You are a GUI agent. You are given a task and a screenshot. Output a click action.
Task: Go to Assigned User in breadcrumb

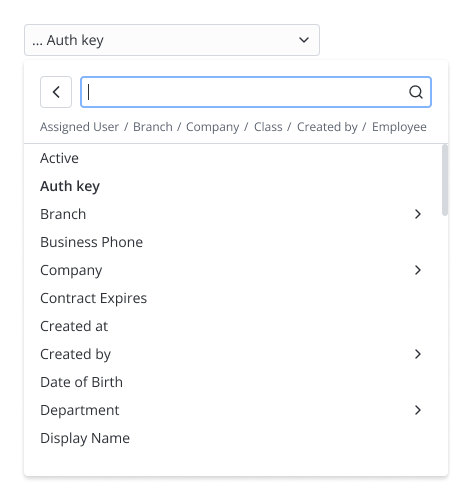79,127
